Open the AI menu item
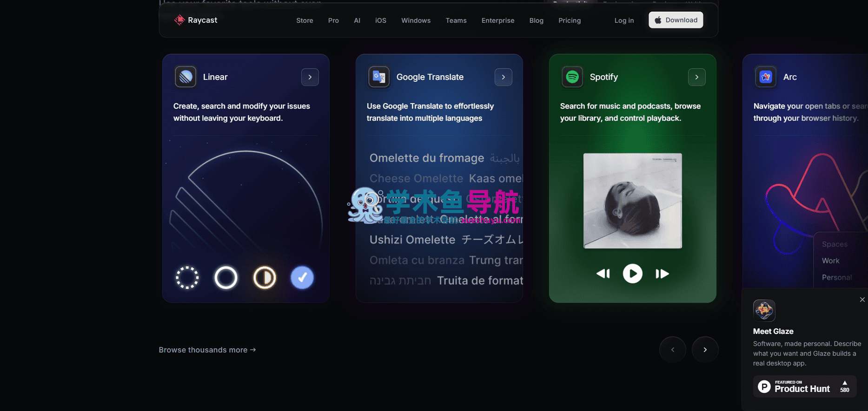Screen dimensions: 868x411 click(357, 20)
